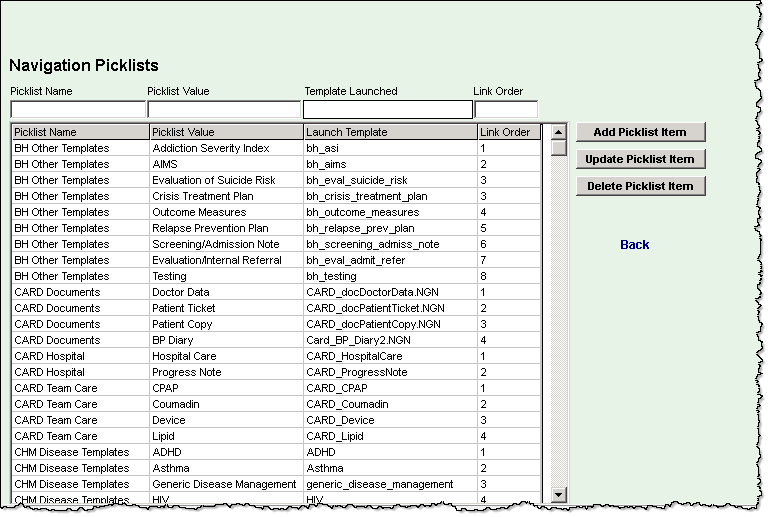Click the bh_asi template cell

tap(390, 148)
